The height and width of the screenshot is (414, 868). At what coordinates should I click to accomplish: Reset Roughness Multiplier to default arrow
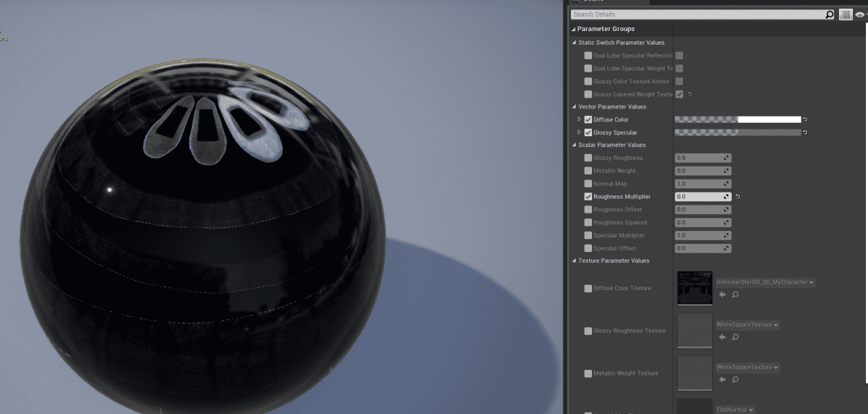(737, 196)
